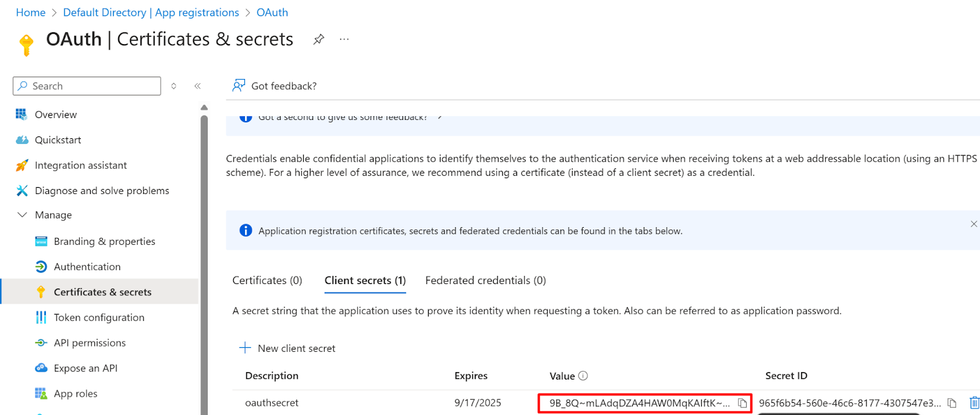Click the App roles grid icon
The width and height of the screenshot is (980, 415).
(x=41, y=394)
